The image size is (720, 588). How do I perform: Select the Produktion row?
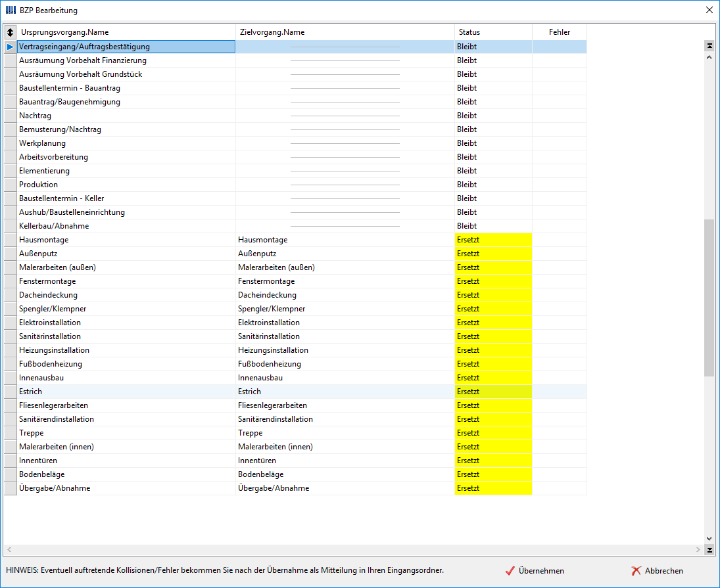[x=295, y=185]
